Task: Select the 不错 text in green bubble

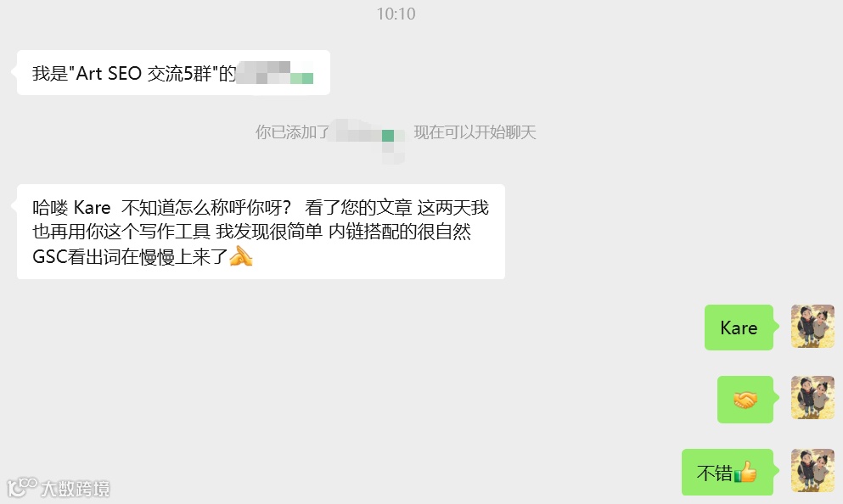Action: pyautogui.click(x=715, y=473)
